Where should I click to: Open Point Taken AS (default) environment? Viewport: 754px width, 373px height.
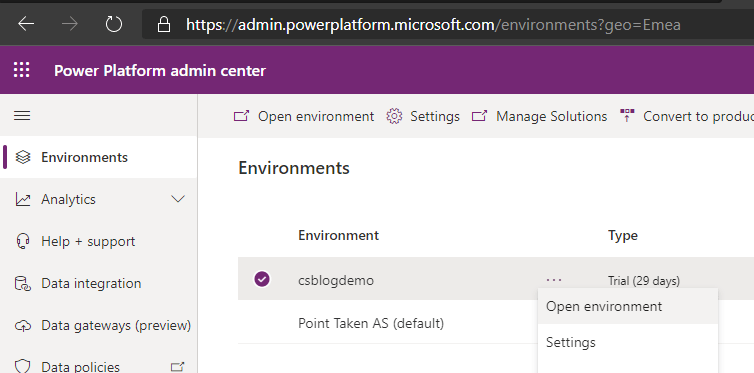pyautogui.click(x=371, y=323)
